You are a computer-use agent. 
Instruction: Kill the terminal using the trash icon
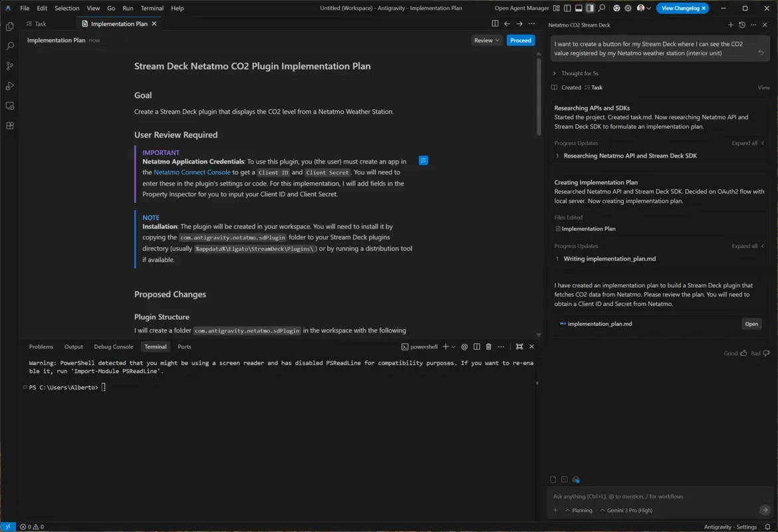tap(490, 346)
